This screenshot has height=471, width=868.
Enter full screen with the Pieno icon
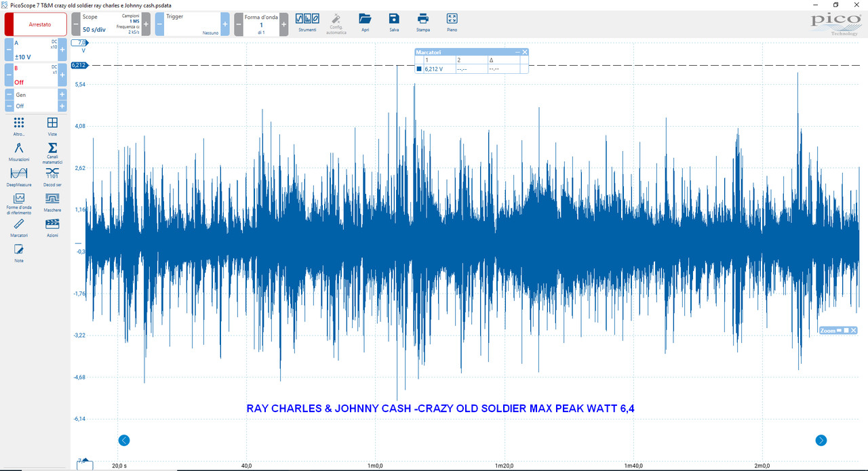click(x=452, y=22)
